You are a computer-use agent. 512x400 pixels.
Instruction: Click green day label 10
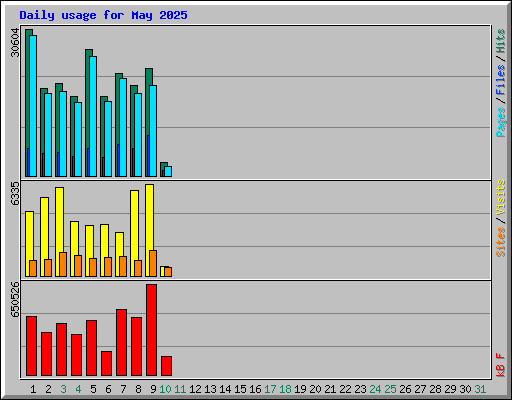tap(165, 389)
